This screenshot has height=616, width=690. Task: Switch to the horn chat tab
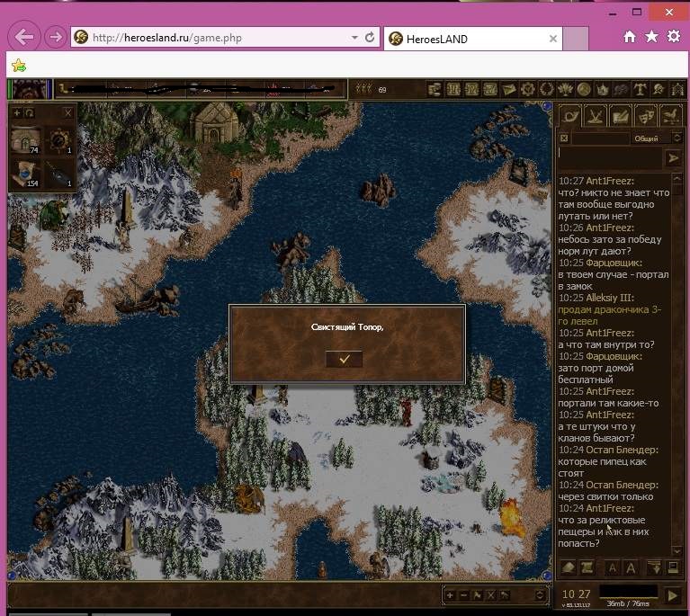pyautogui.click(x=569, y=115)
